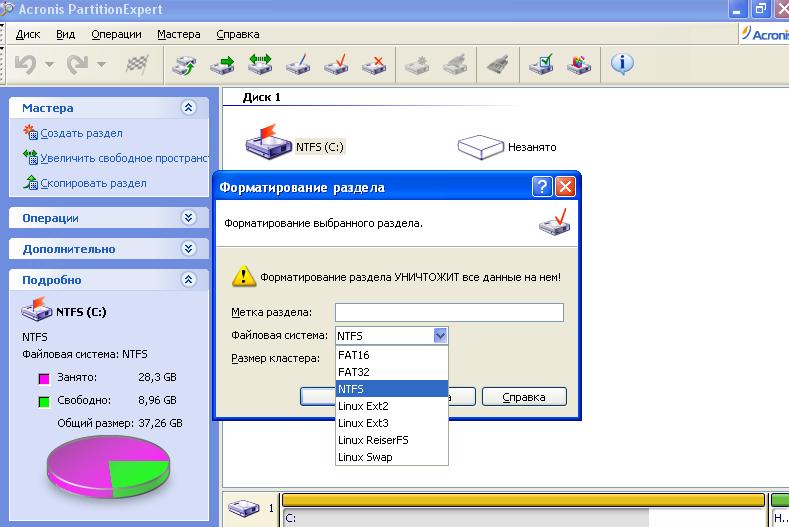Click the blue info properties icon
This screenshot has width=789, height=527.
coord(622,64)
